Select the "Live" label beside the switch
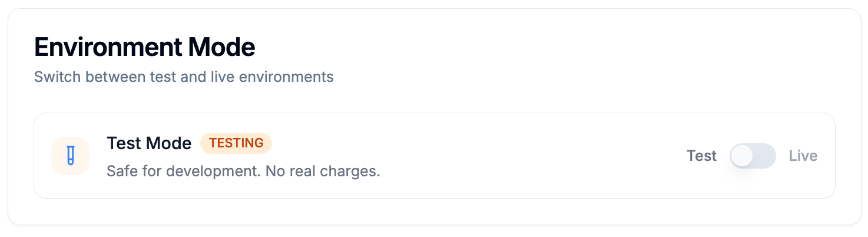Image resolution: width=868 pixels, height=237 pixels. point(803,156)
